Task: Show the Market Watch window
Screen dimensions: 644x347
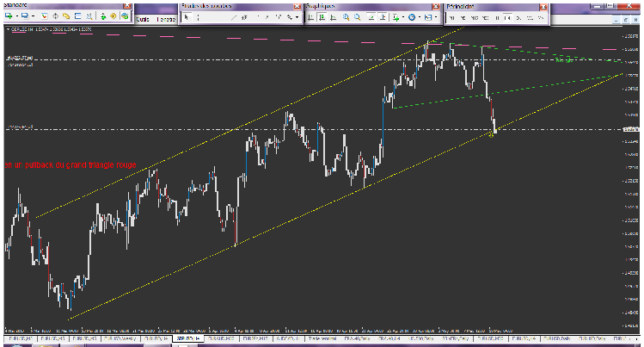Action: pyautogui.click(x=45, y=16)
